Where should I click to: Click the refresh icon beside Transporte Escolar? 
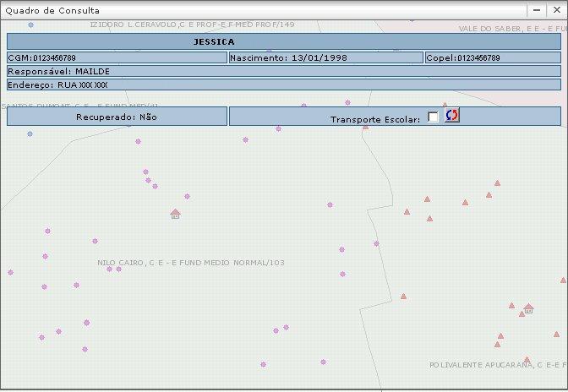point(452,116)
